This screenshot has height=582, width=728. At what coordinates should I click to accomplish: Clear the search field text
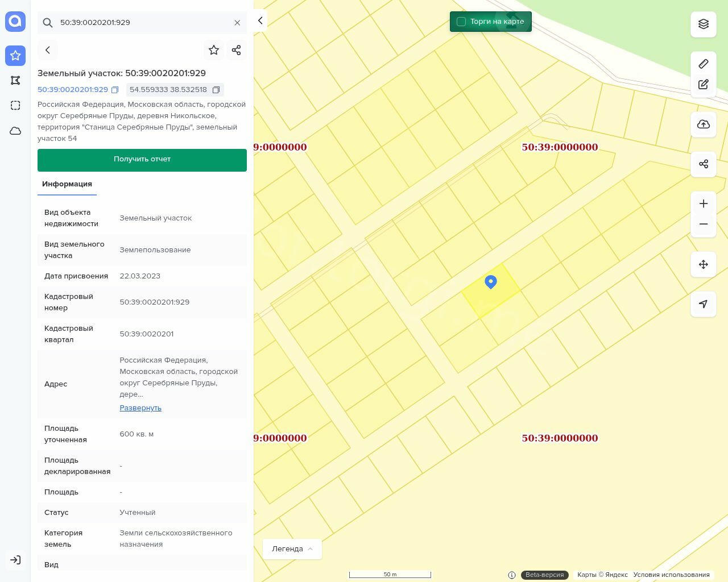coord(237,23)
